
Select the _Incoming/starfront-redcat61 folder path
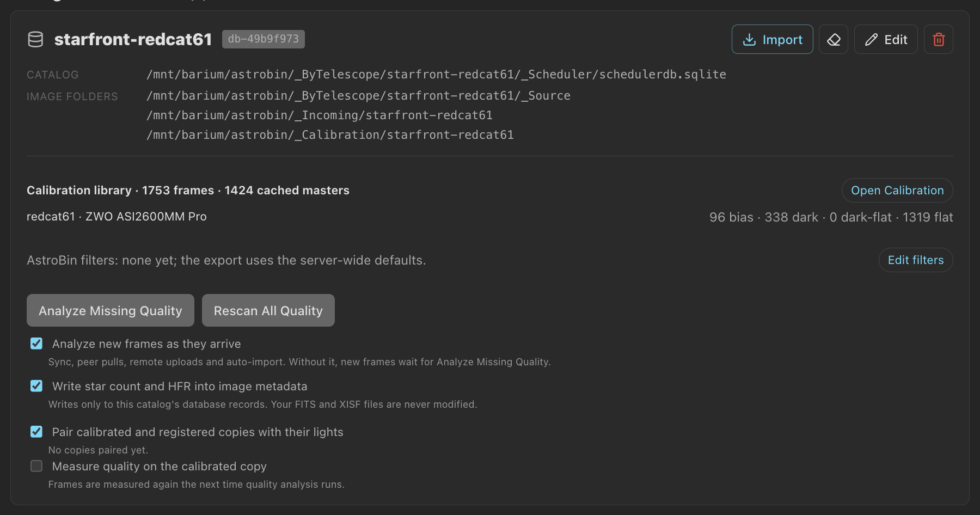click(x=320, y=115)
